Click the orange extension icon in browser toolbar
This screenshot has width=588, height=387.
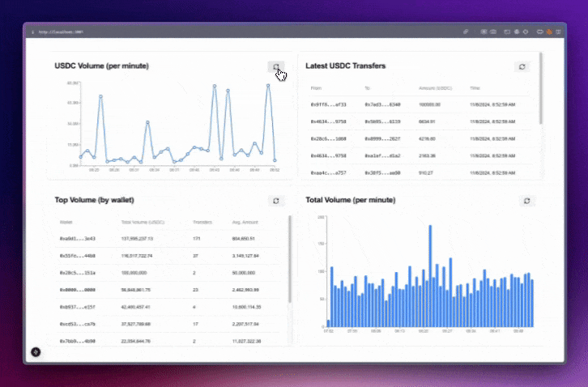click(x=549, y=32)
